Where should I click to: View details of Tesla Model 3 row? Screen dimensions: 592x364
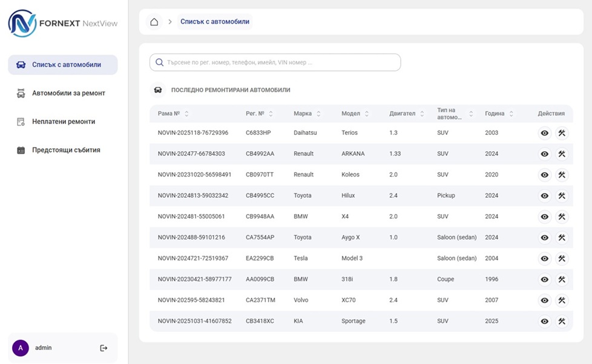[x=544, y=258]
